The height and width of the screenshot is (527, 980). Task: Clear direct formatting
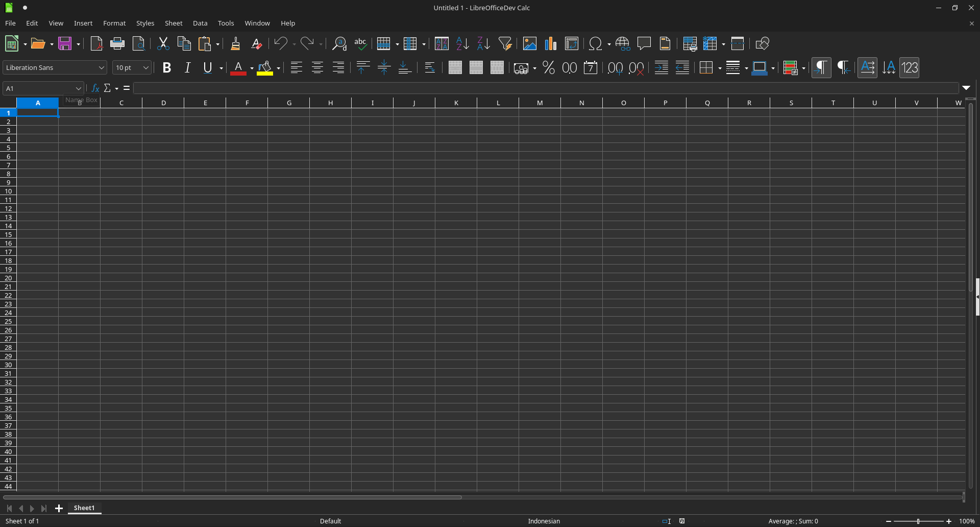coord(257,43)
